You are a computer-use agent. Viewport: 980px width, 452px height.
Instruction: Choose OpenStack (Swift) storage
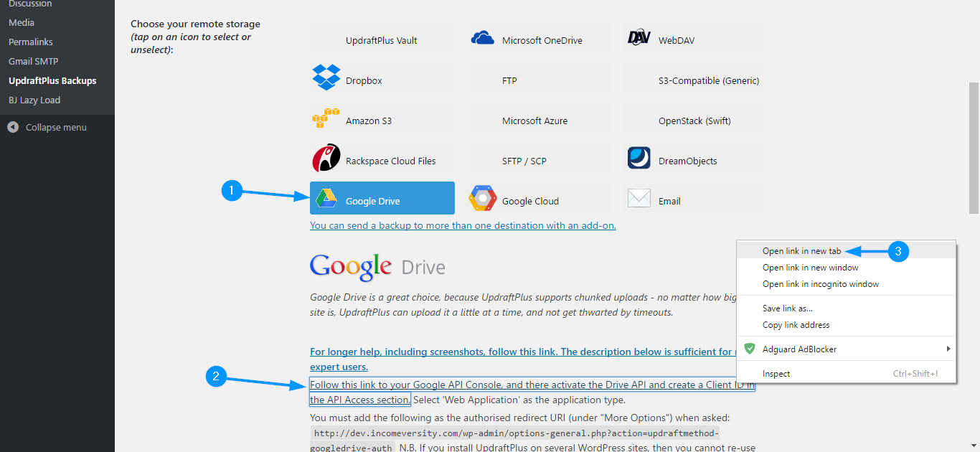695,118
